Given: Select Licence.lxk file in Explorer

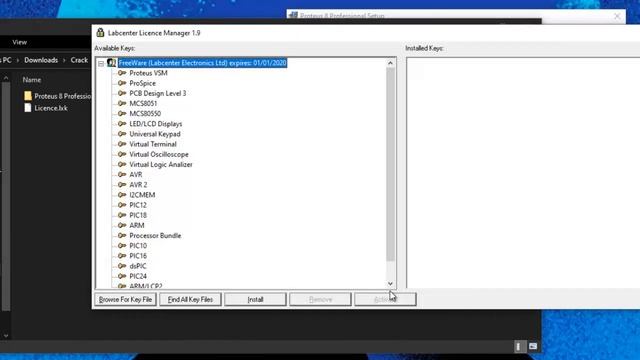Looking at the screenshot, I should click(46, 108).
